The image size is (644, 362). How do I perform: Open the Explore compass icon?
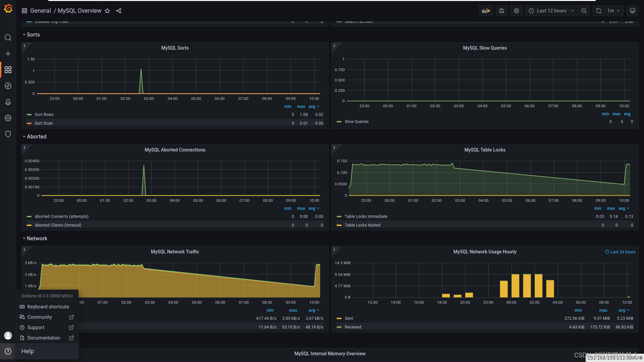pyautogui.click(x=8, y=86)
